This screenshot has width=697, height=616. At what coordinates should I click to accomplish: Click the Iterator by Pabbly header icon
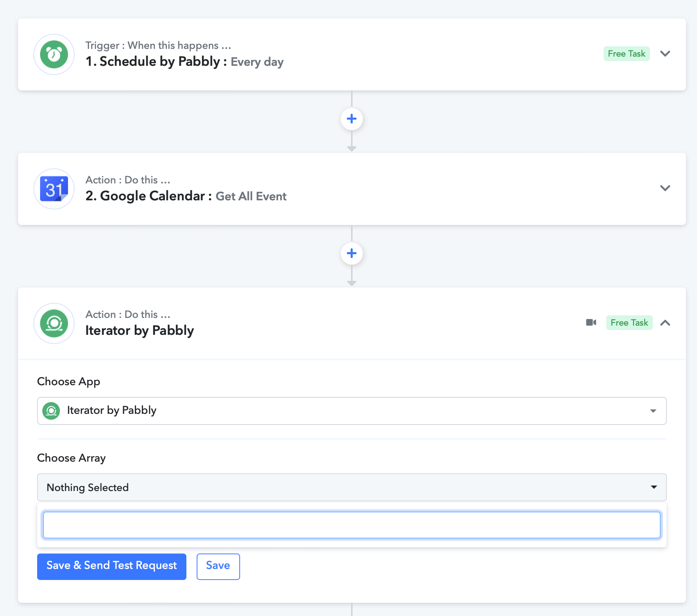(x=54, y=323)
